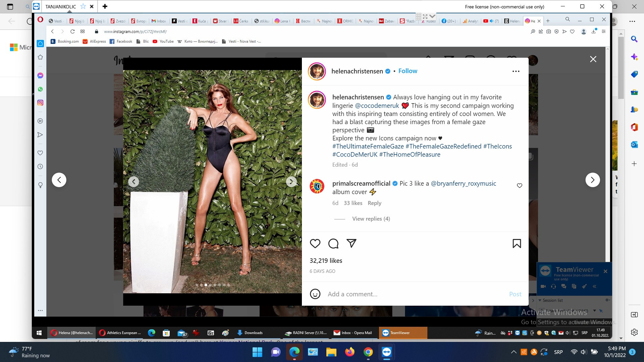Open Messenger in the Opera sidebar
Screen dimensions: 644x362
(x=40, y=76)
